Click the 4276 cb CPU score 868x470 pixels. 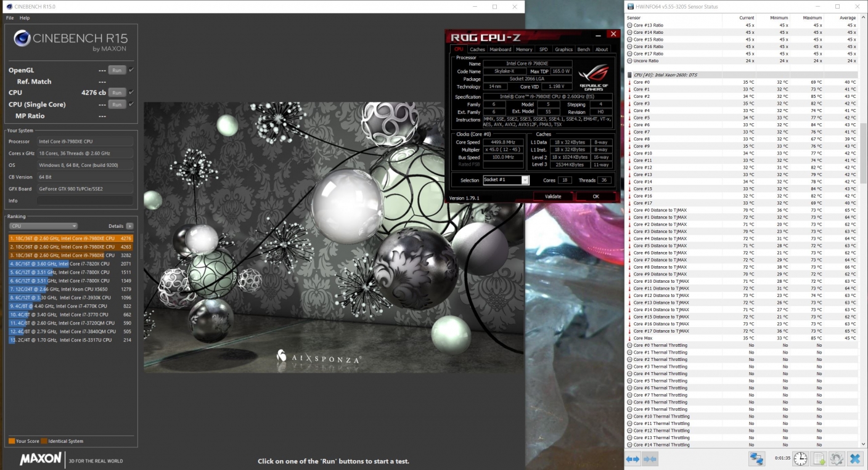(94, 92)
